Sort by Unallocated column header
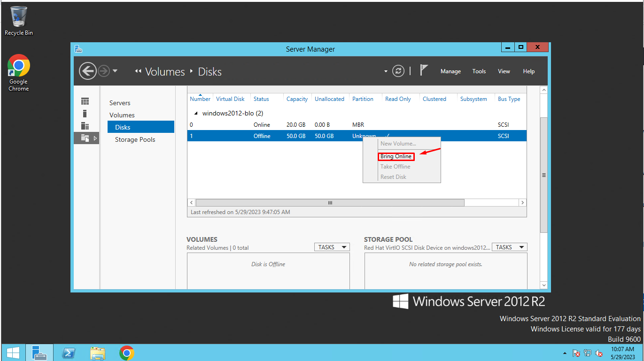This screenshot has height=361, width=644. point(329,99)
